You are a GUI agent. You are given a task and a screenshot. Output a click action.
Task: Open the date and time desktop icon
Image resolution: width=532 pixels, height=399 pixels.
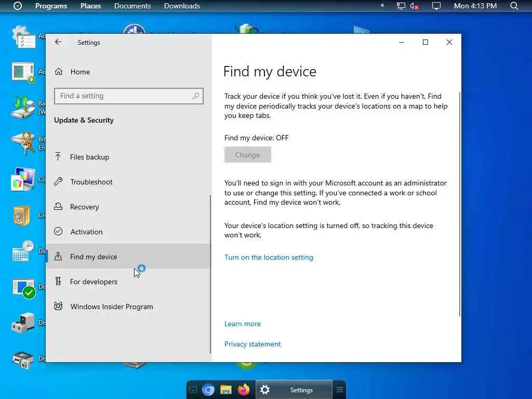pos(23,251)
